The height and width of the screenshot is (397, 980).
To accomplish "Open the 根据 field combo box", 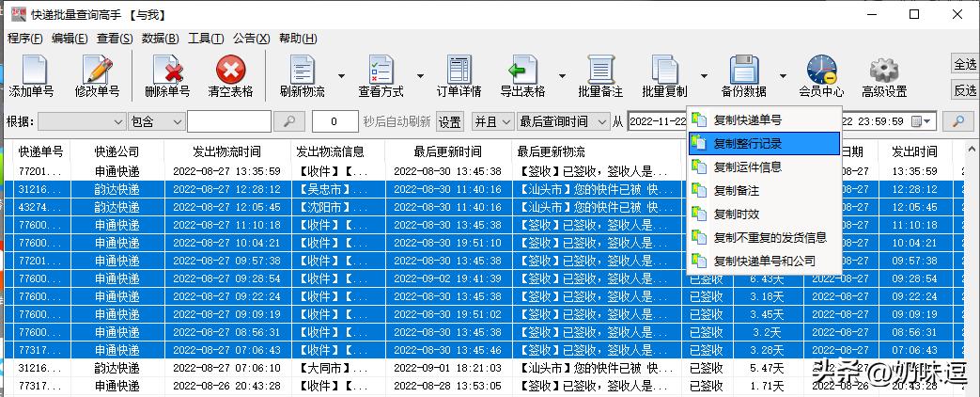I will [81, 121].
